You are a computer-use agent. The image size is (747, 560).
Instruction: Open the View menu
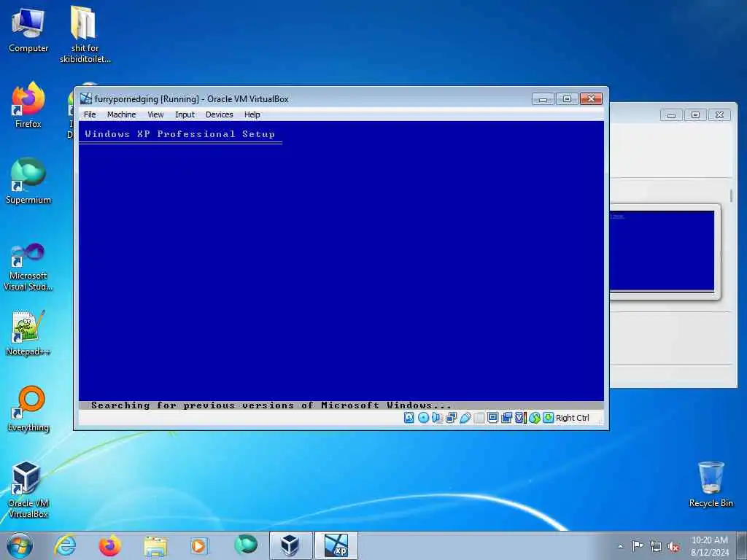click(155, 114)
